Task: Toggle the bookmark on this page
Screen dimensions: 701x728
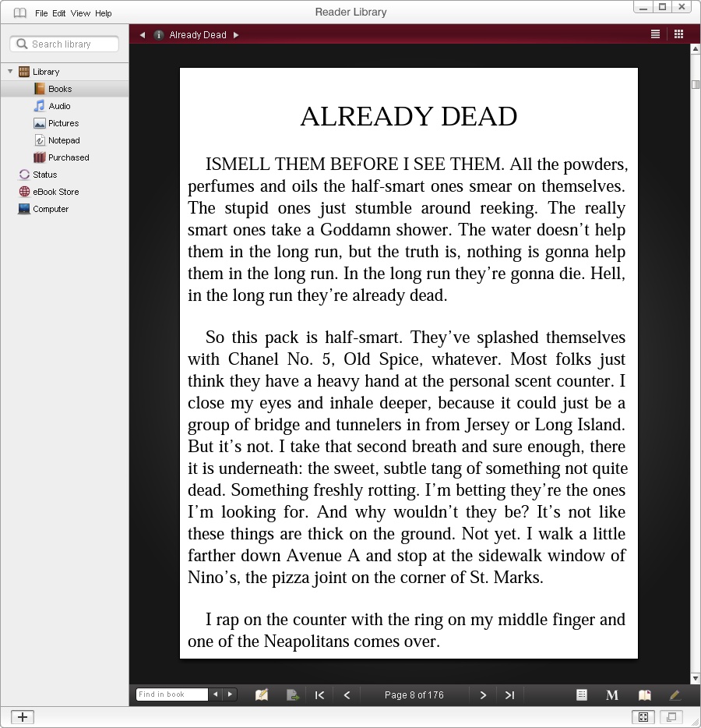Action: click(x=644, y=695)
